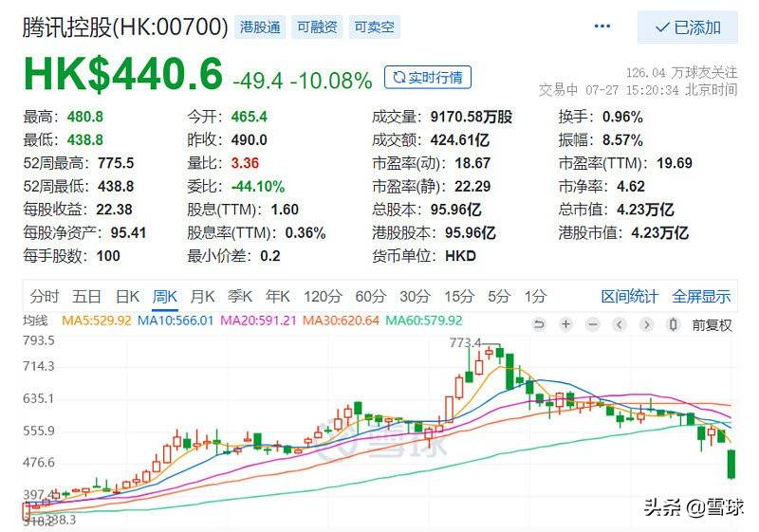Viewport: 759px width, 532px height.
Task: Click the 港股通 tag
Action: coord(260,28)
